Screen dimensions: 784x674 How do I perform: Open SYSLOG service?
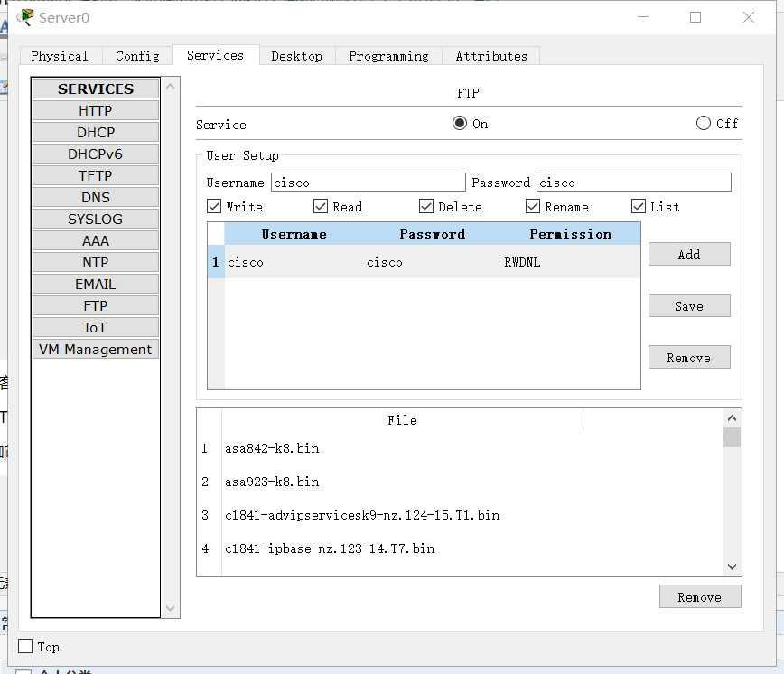(96, 219)
